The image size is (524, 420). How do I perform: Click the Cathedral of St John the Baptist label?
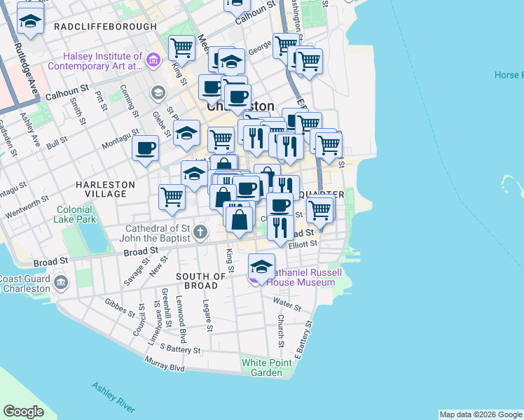tap(156, 233)
